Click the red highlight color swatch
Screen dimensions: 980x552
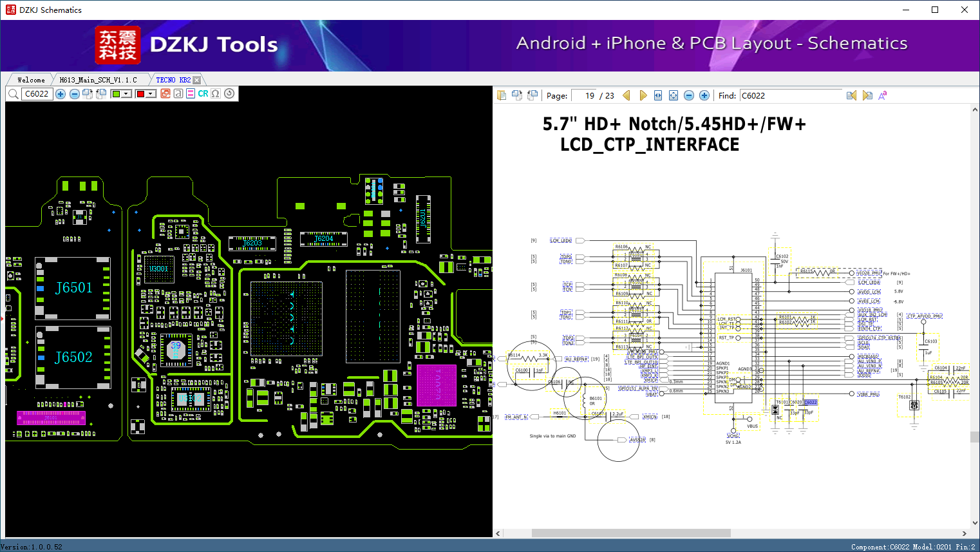[x=140, y=94]
